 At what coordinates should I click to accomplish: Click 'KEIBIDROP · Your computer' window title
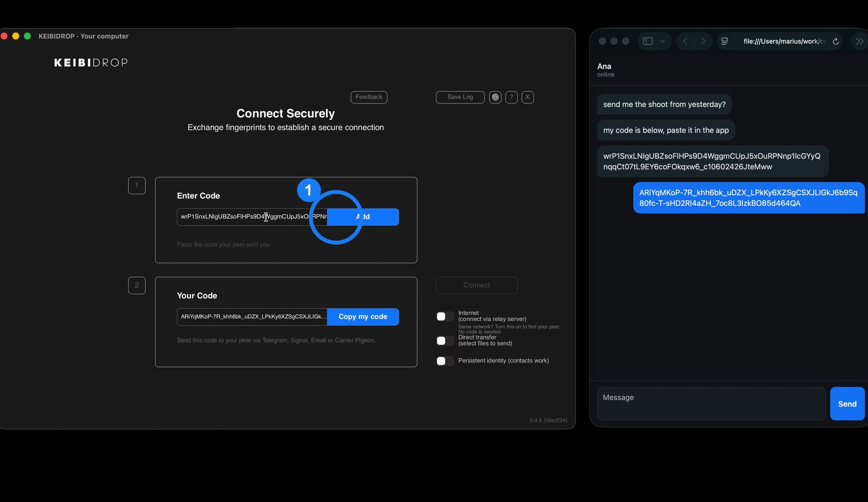coord(84,36)
